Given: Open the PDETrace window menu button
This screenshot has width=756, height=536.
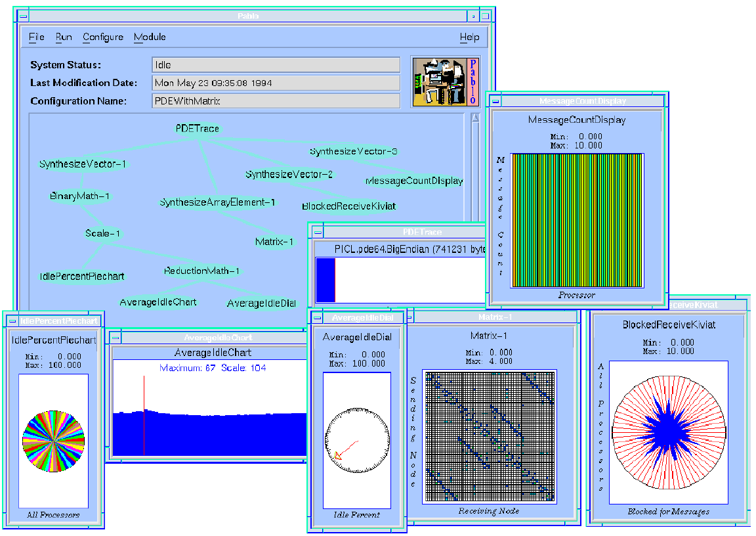Looking at the screenshot, I should click(x=318, y=232).
